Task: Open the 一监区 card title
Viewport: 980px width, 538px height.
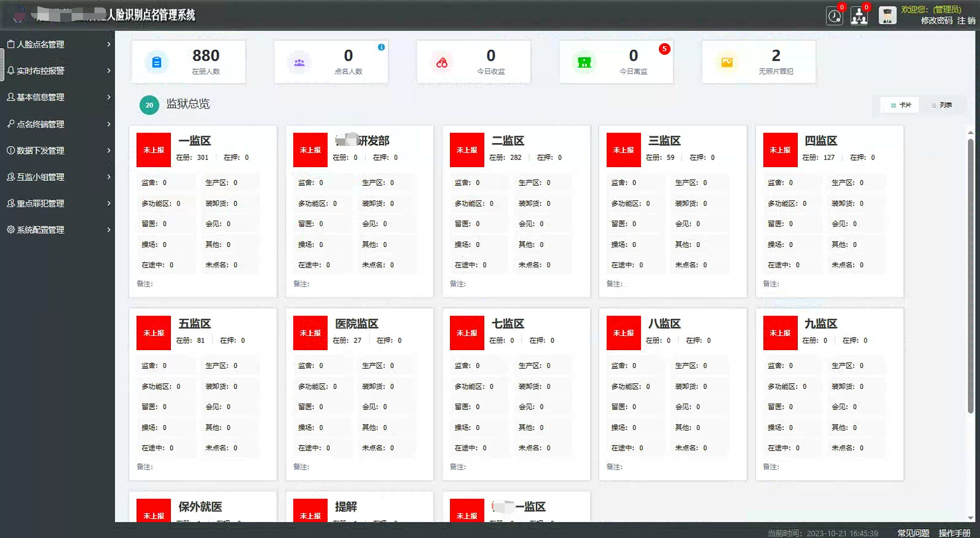Action: tap(194, 141)
